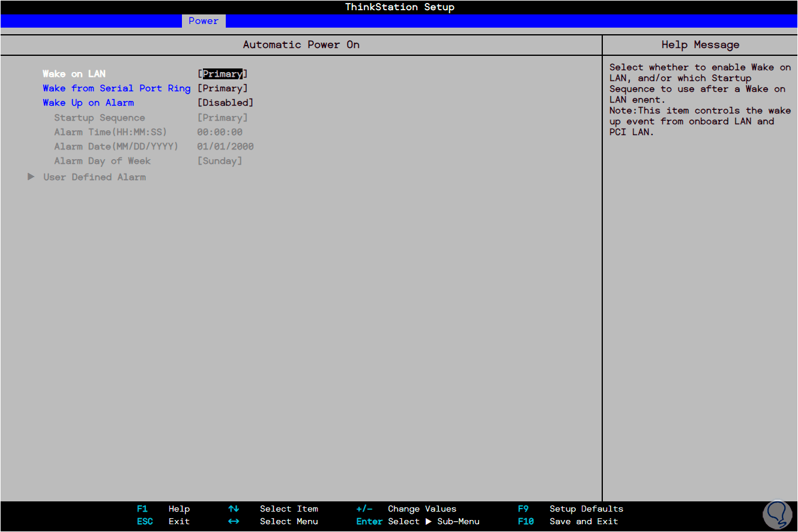Click the Alarm Date(MM/DD/YYYY) label
Viewport: 798px width, 532px height.
click(116, 147)
